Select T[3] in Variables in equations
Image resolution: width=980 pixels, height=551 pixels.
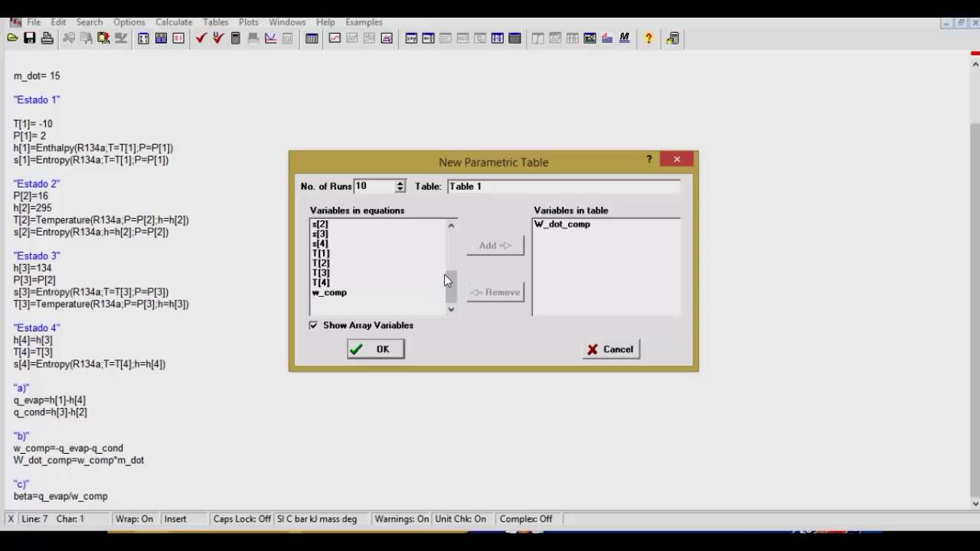click(321, 273)
